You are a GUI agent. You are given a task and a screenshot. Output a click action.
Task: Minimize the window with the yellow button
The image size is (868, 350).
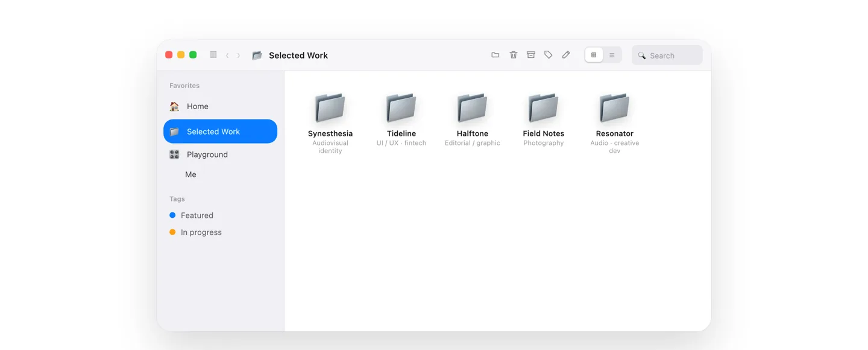coord(181,55)
